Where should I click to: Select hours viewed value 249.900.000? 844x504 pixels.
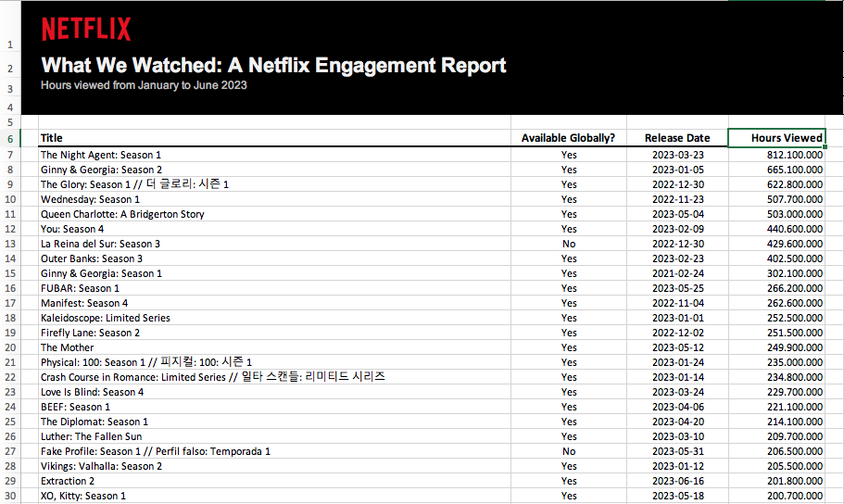pos(776,347)
